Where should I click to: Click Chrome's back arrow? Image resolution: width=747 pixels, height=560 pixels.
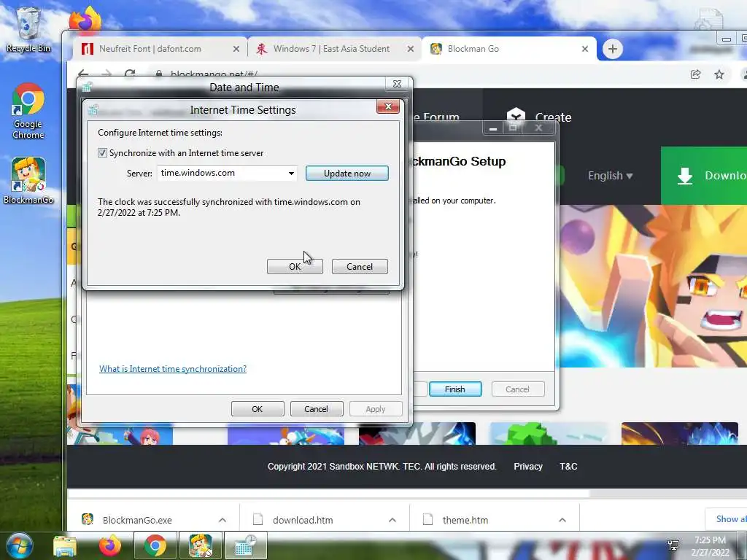coord(83,74)
